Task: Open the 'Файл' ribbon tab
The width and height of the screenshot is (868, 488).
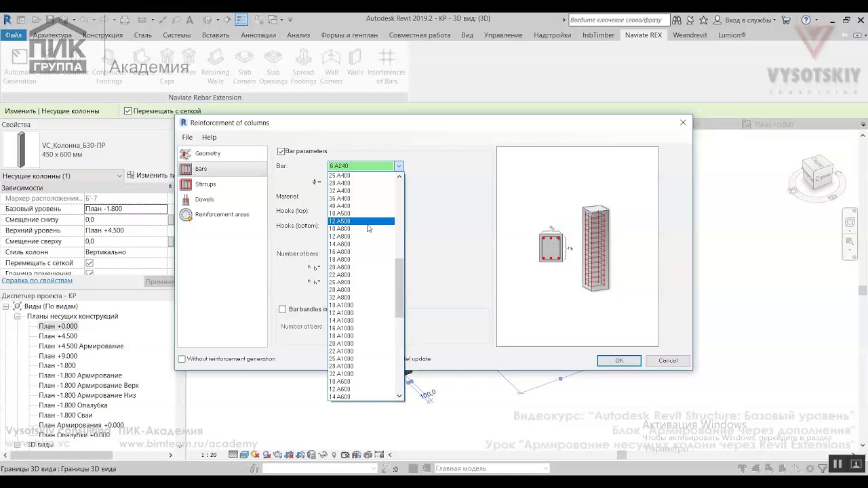Action: point(13,35)
